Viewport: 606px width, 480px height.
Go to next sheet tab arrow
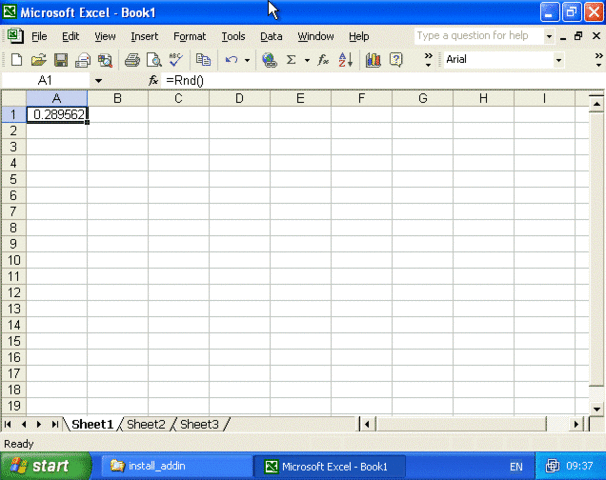[39, 424]
